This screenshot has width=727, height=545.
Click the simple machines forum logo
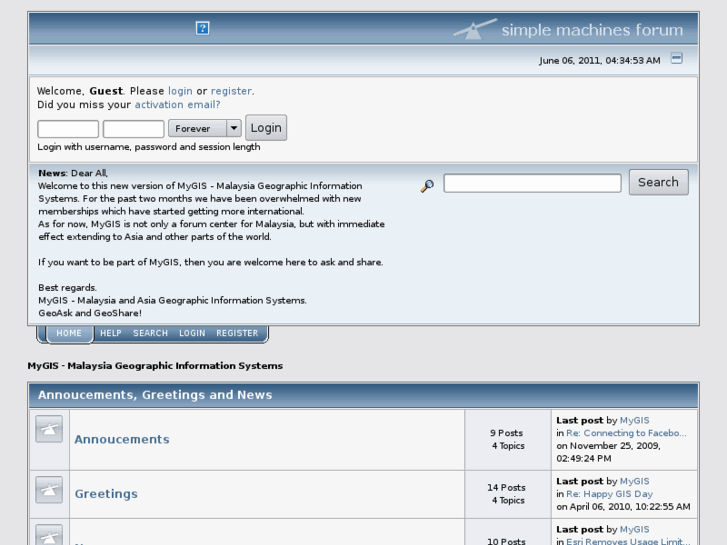568,29
